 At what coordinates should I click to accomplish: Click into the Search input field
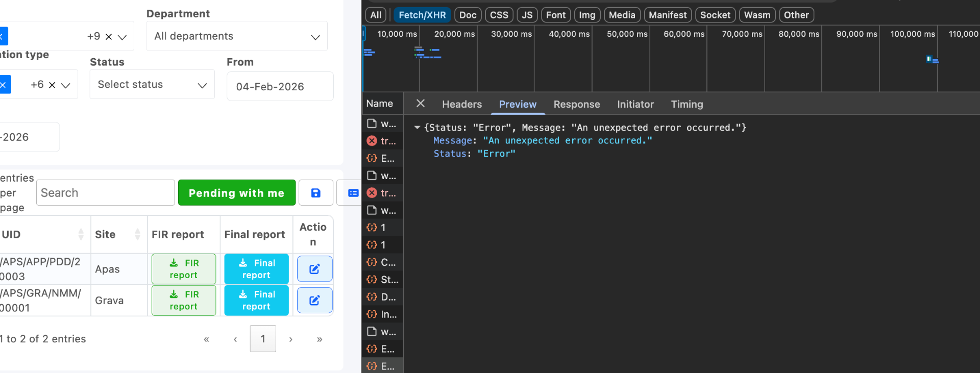click(105, 193)
